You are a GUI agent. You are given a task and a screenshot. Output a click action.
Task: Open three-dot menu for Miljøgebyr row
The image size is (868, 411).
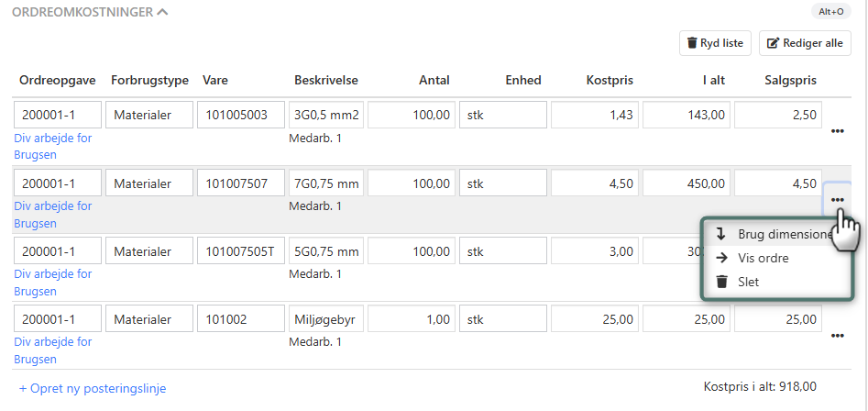837,336
